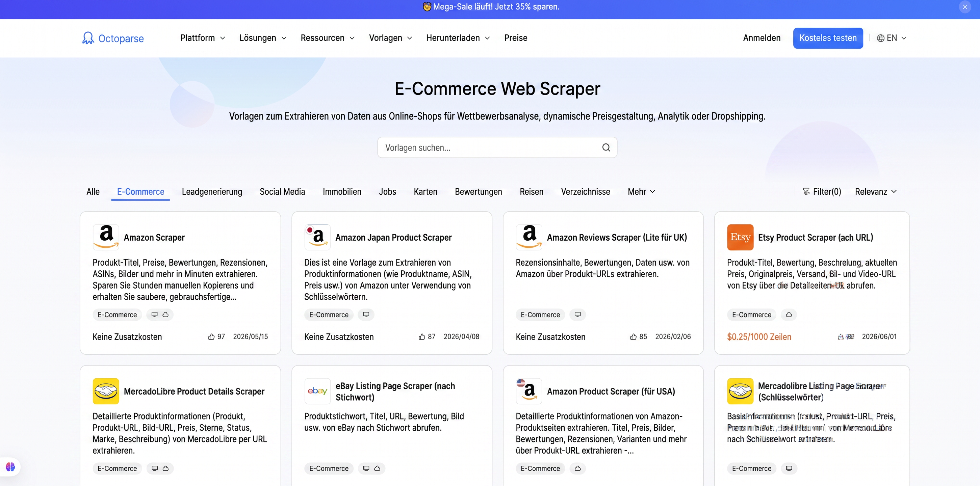Click desktop icon on Amazon Japan card
Viewport: 980px width, 486px height.
click(x=366, y=315)
